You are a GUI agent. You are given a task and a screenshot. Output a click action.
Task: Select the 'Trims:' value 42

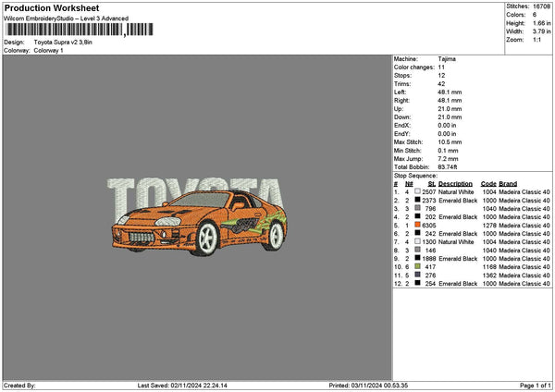pos(441,84)
